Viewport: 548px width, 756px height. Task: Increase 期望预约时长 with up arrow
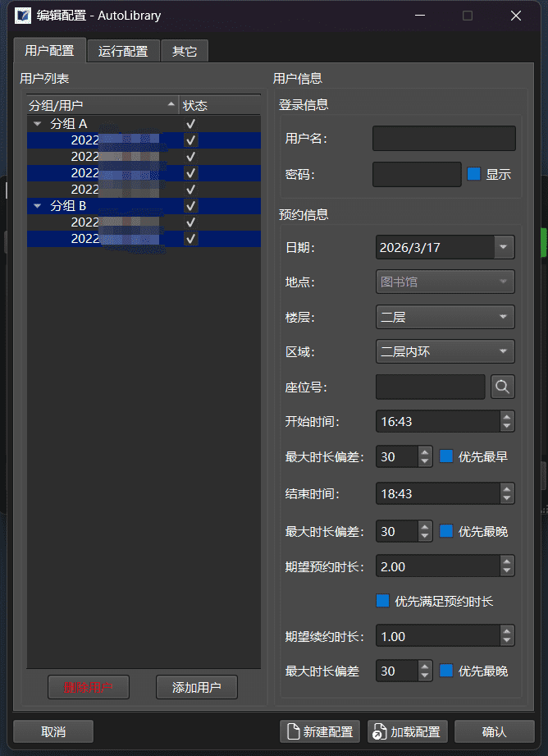506,561
